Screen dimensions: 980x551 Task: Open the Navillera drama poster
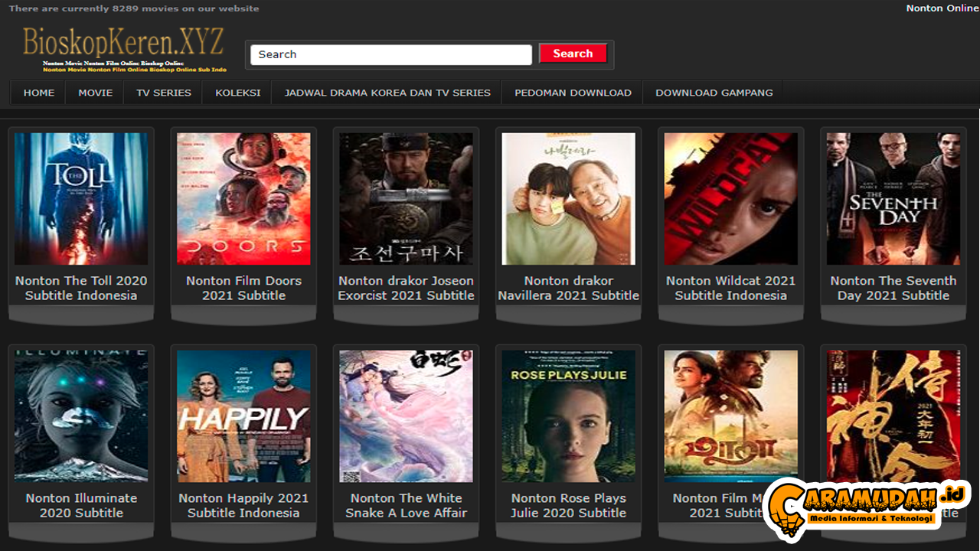click(568, 199)
